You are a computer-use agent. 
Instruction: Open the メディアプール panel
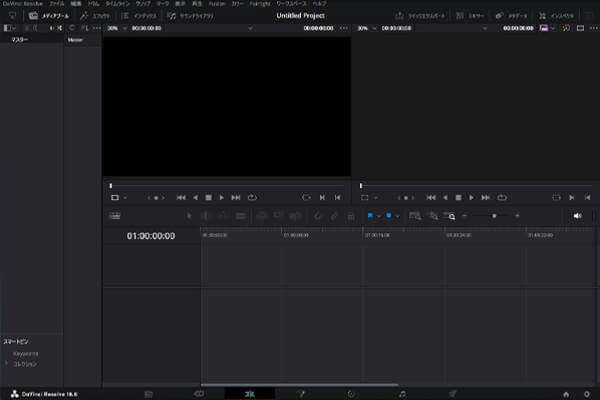coord(48,17)
